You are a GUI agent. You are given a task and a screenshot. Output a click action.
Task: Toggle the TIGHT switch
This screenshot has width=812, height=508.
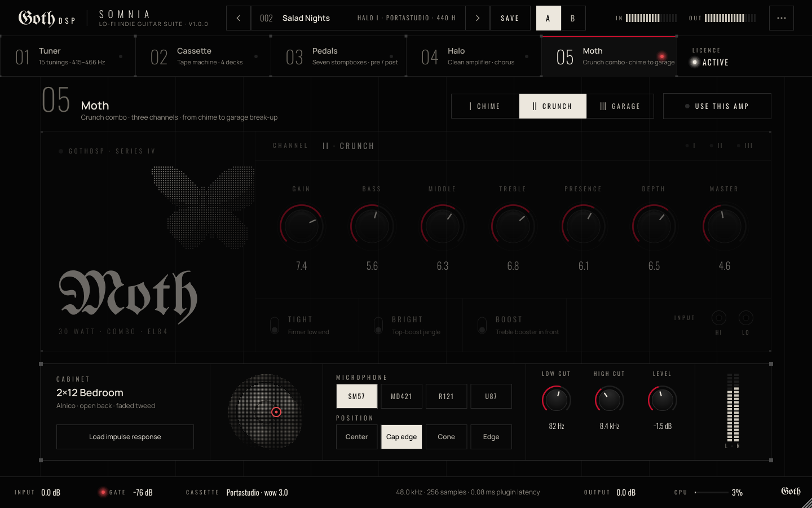point(275,325)
